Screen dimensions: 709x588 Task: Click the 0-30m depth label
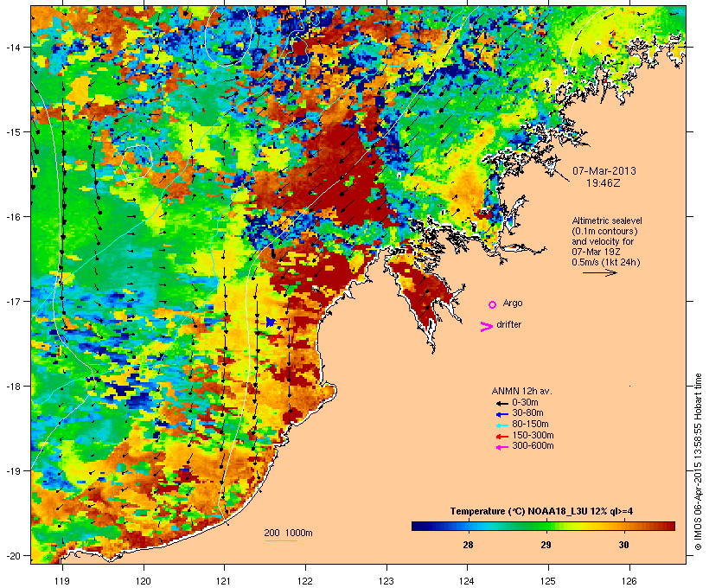[525, 403]
